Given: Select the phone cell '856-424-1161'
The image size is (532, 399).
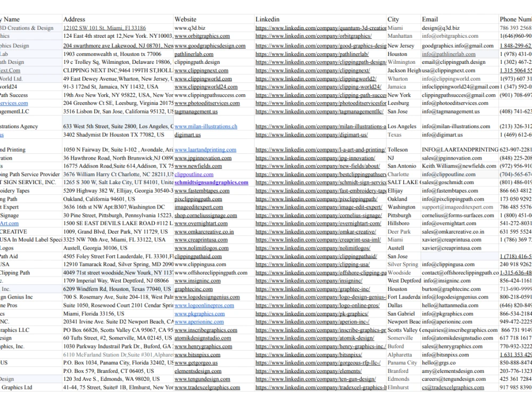Looking at the screenshot, I should [516, 280].
